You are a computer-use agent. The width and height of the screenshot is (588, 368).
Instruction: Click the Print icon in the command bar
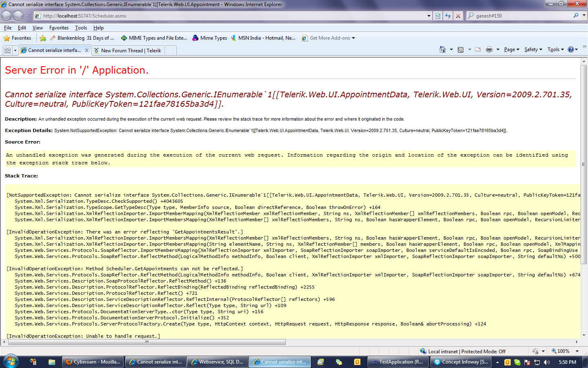489,49
